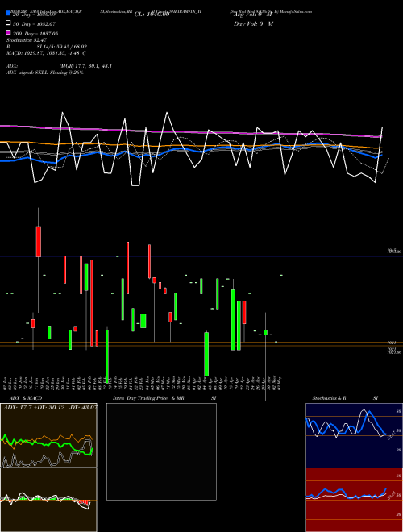
Task: Click the blue 20 Day legend swatch
Action: 8,14
